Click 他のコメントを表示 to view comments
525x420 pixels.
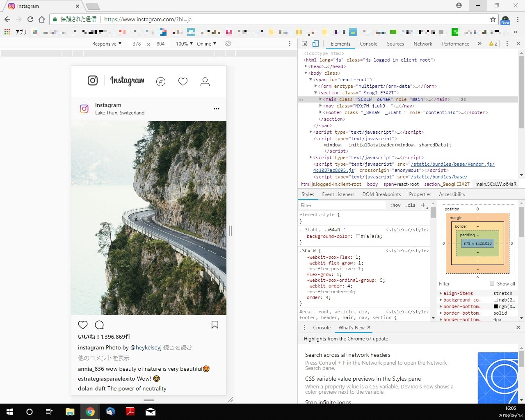coord(104,358)
